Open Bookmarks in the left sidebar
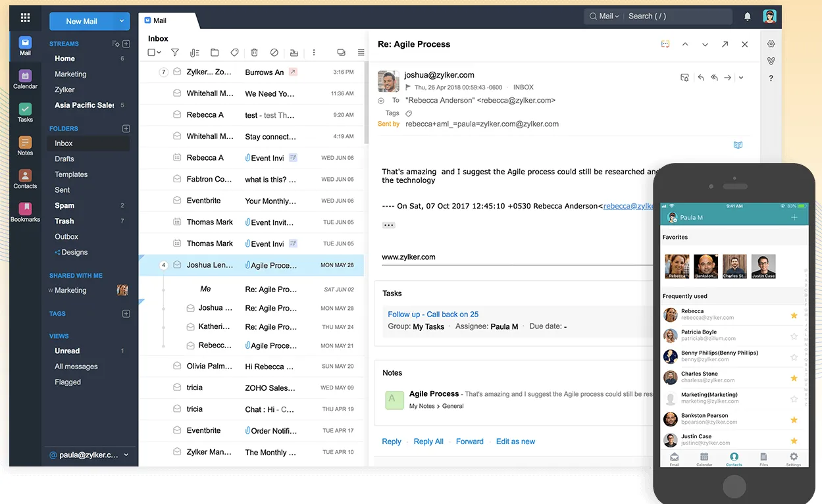 pos(25,211)
